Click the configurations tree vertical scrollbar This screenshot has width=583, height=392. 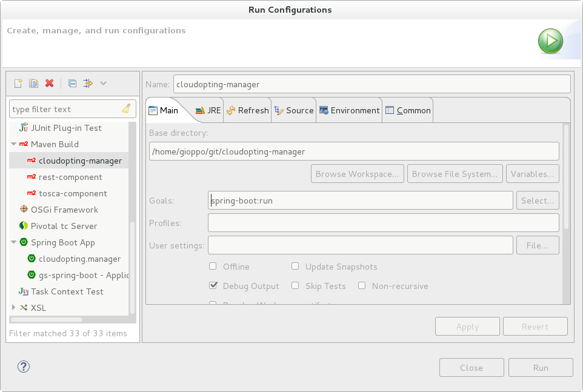click(132, 268)
